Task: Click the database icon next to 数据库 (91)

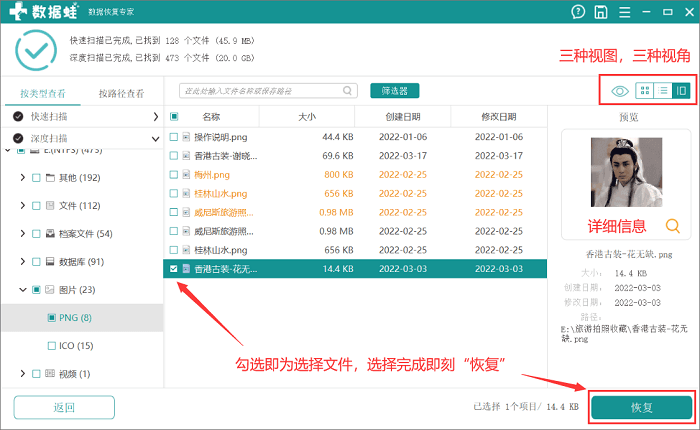Action: click(50, 262)
